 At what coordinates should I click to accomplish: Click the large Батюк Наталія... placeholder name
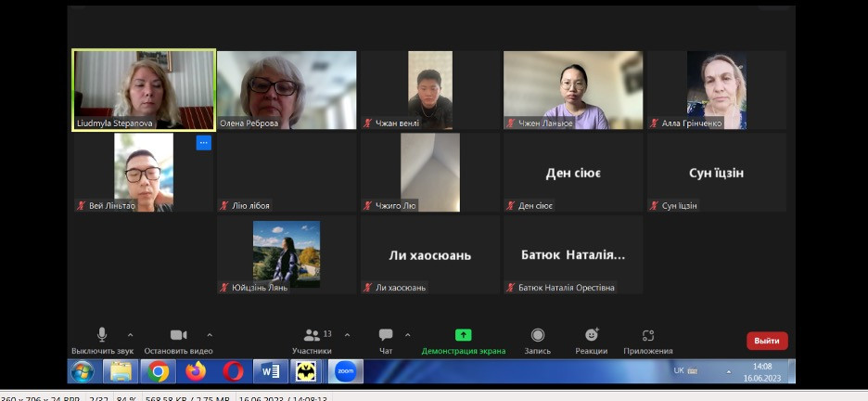click(573, 255)
